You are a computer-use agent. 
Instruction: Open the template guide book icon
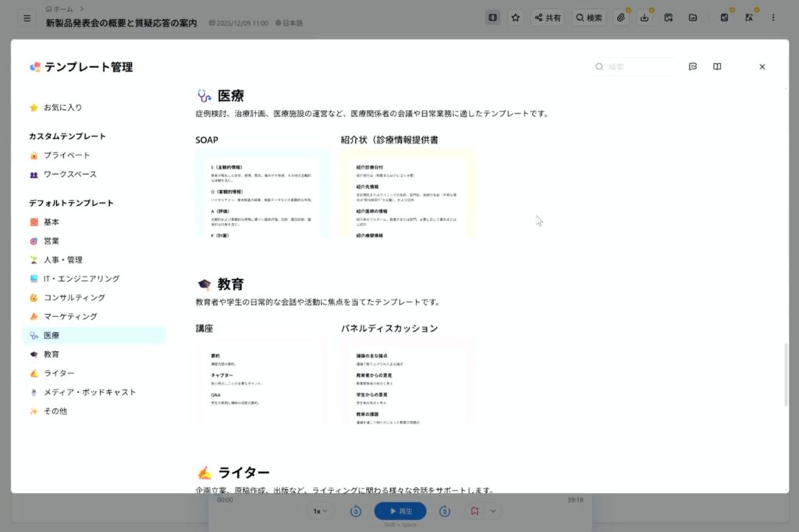[x=717, y=67]
